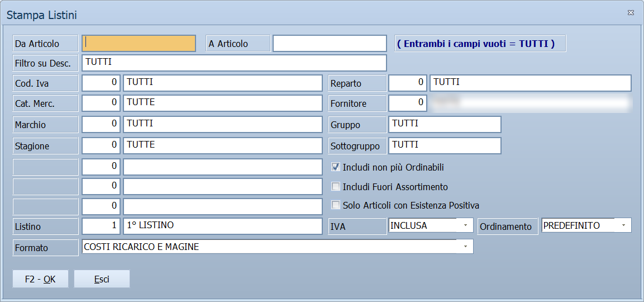Enable Includi Fuori Assortimento checkbox
Image resolution: width=644 pixels, height=302 pixels.
click(x=336, y=187)
